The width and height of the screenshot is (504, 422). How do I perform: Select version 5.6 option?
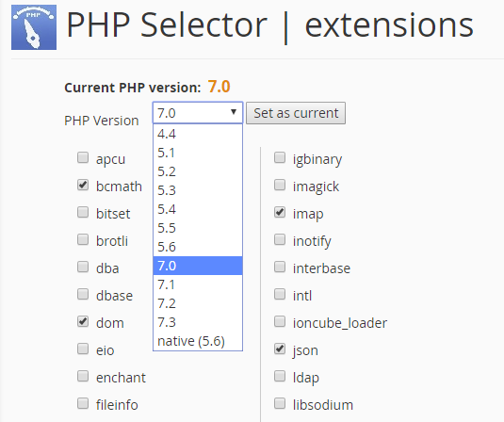click(198, 247)
